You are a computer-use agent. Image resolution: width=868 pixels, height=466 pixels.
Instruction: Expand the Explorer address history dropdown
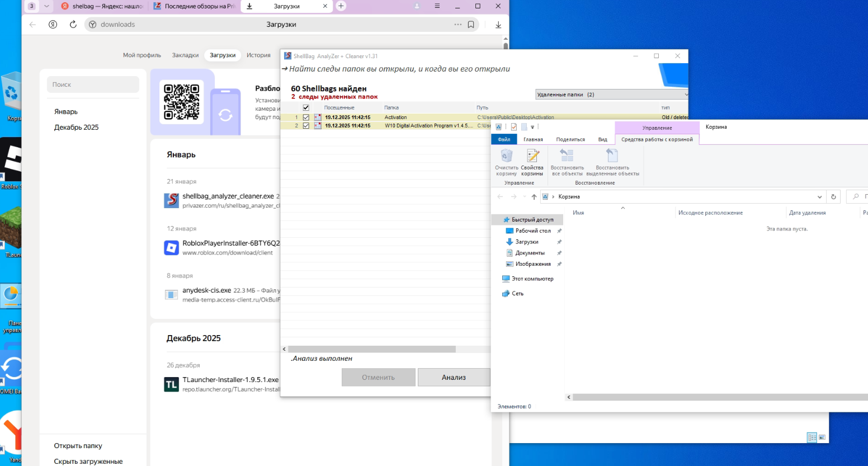[819, 197]
